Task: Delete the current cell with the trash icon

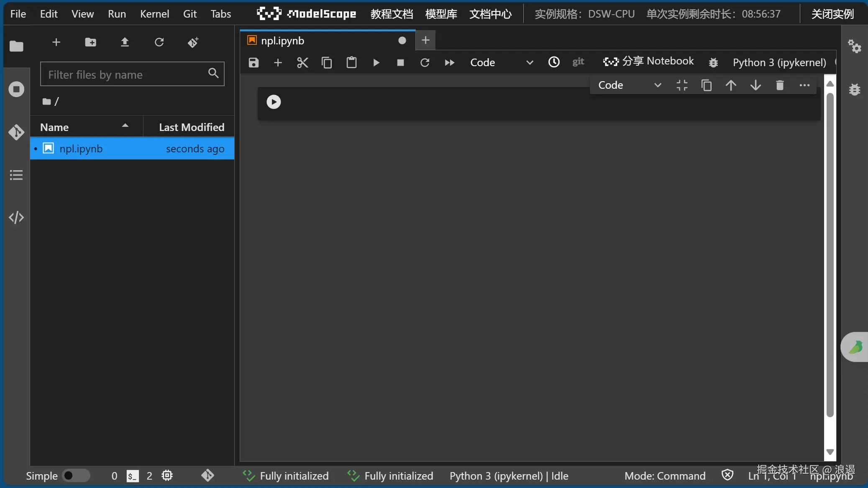Action: [780, 85]
